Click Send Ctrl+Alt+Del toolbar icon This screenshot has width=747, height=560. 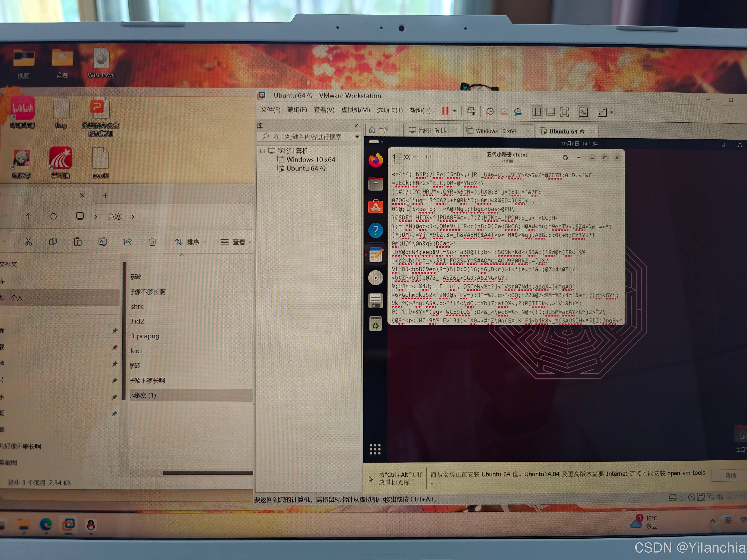pyautogui.click(x=471, y=111)
